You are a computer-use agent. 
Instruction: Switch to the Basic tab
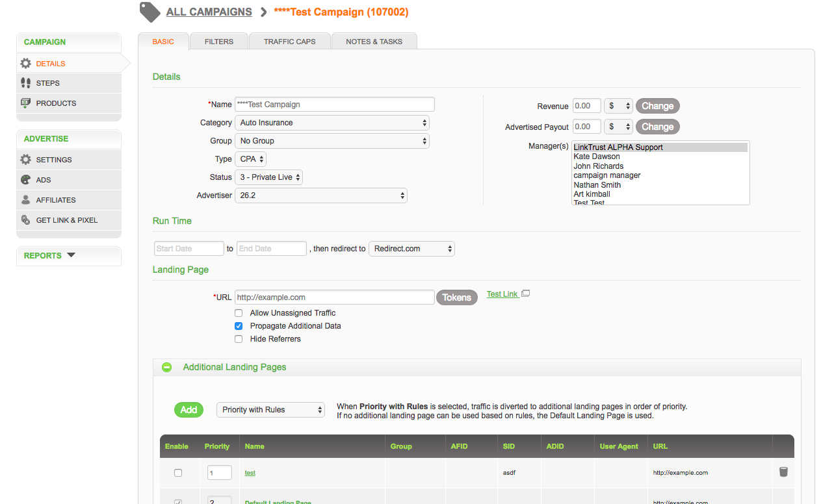(163, 42)
